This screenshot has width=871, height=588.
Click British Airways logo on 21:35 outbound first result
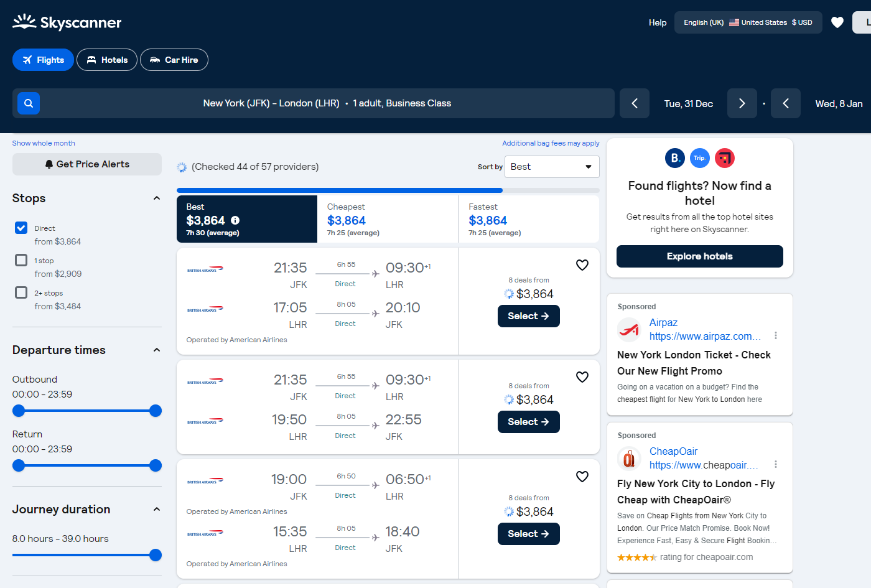click(x=205, y=270)
